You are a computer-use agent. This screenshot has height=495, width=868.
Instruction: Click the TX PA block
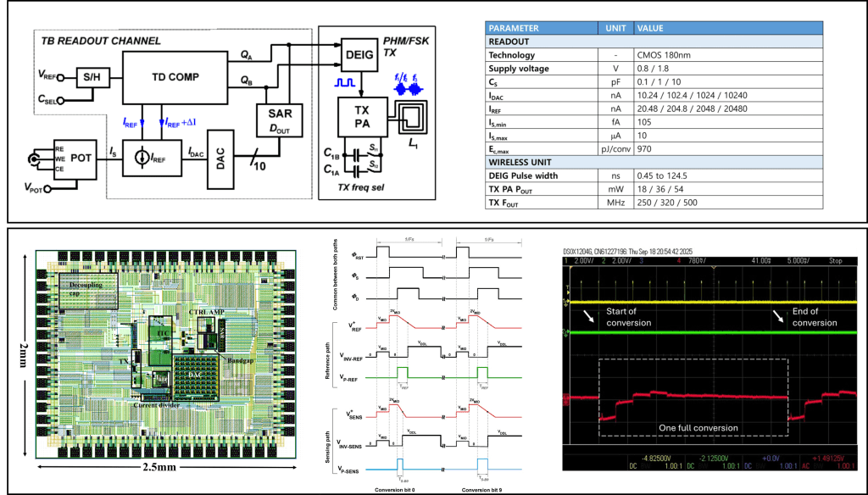(x=360, y=117)
